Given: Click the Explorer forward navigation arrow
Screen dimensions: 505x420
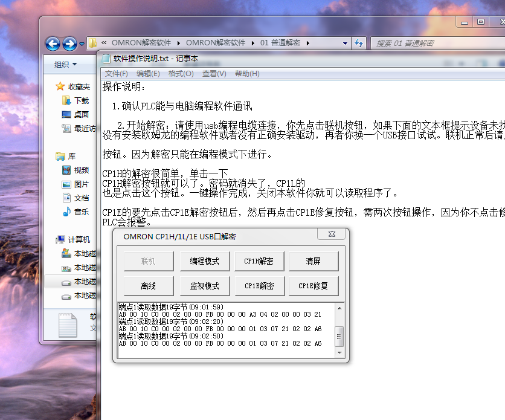Looking at the screenshot, I should [69, 44].
